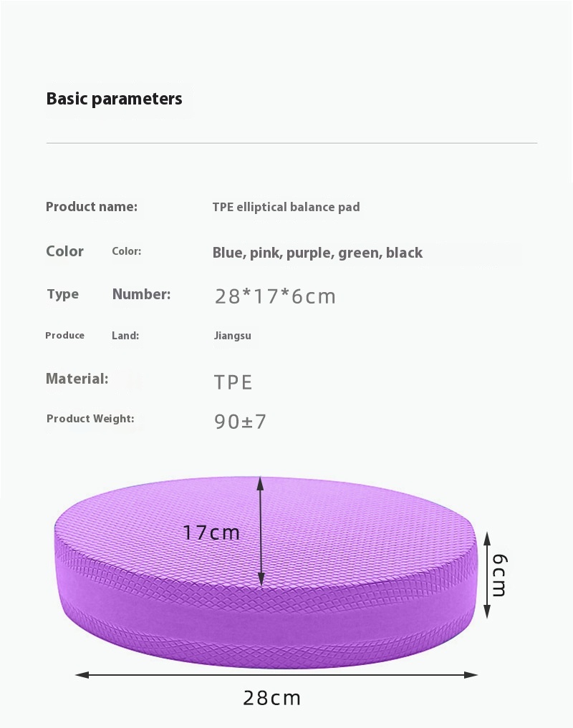
Task: Click the "28cm" width dimension label
Action: (x=271, y=698)
